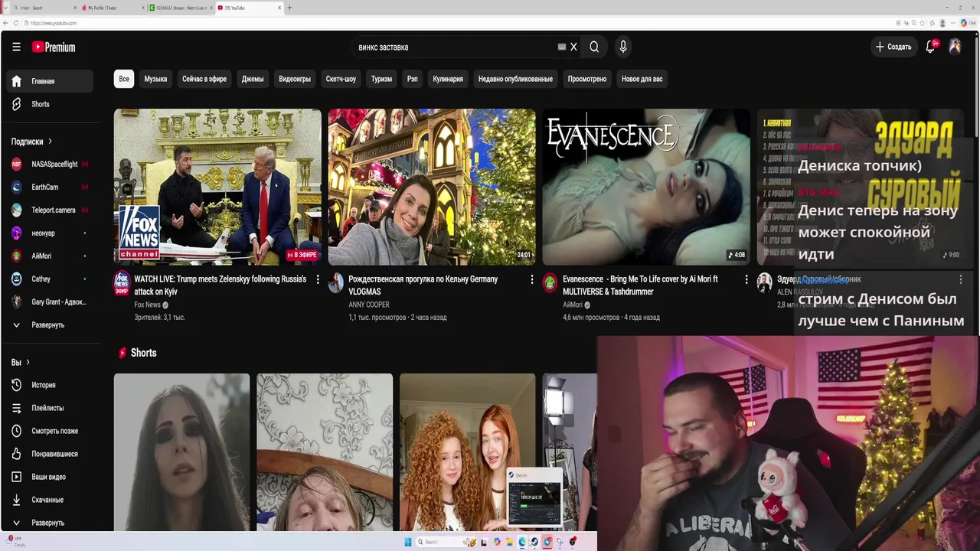Open Fox News channel name link
This screenshot has height=551, width=980.
tap(148, 305)
